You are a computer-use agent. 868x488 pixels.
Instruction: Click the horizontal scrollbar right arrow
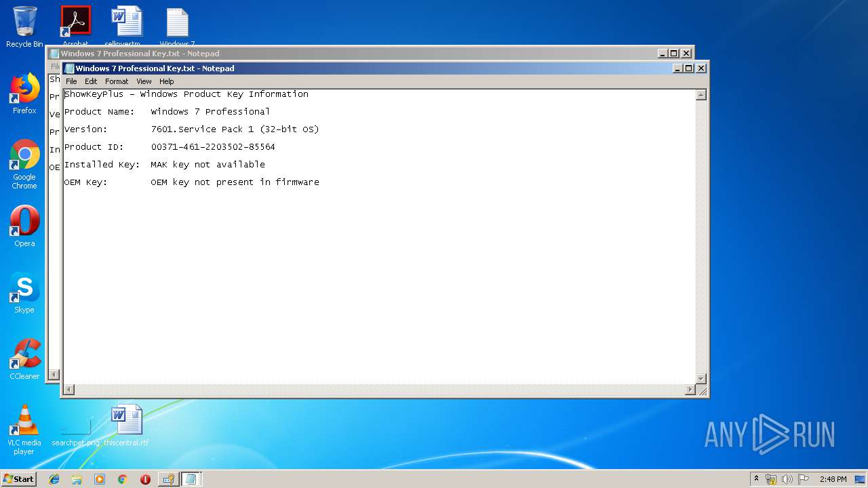point(690,390)
